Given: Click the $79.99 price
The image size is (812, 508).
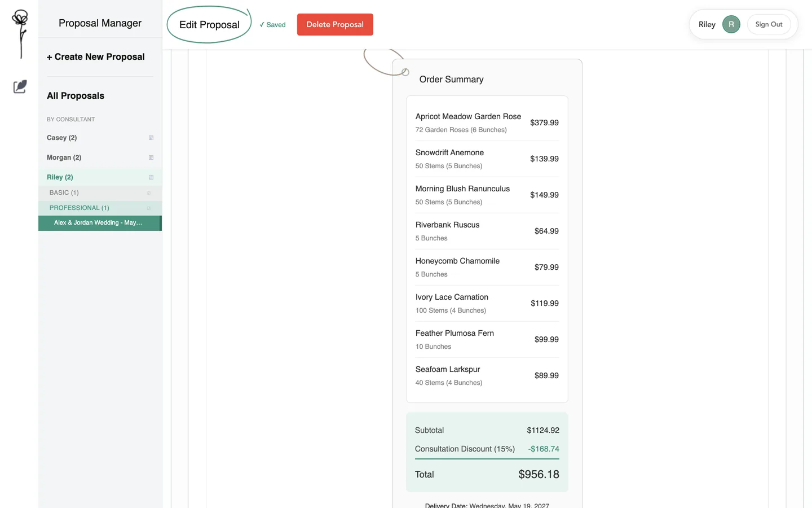Looking at the screenshot, I should 546,267.
